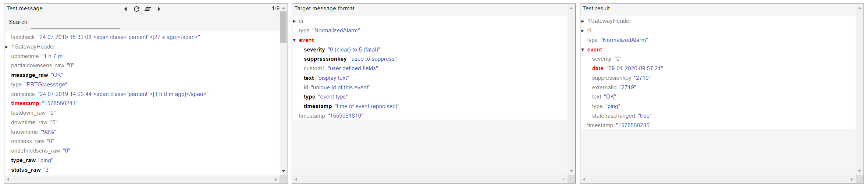Open the test message list icon
868x186 pixels.
[147, 9]
